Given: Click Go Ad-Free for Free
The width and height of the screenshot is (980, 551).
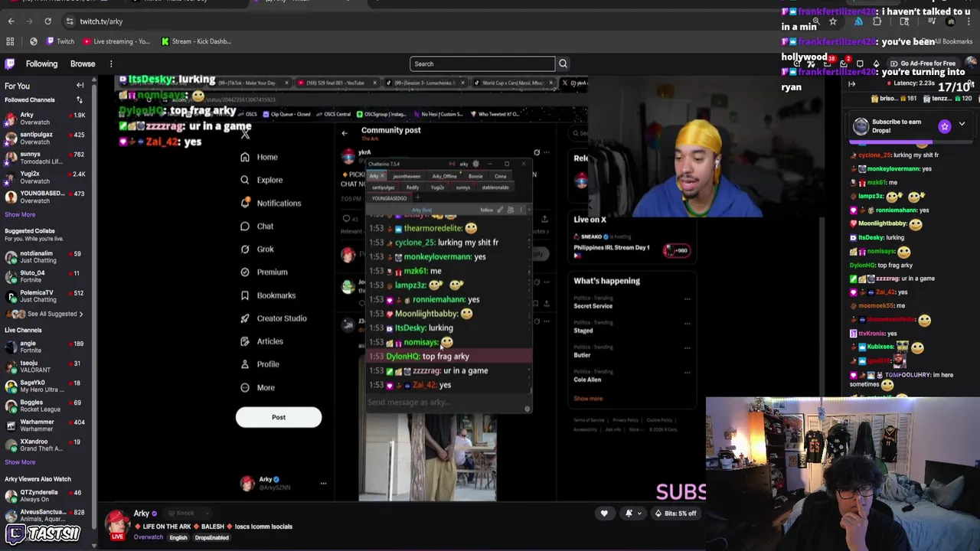Looking at the screenshot, I should pos(922,64).
